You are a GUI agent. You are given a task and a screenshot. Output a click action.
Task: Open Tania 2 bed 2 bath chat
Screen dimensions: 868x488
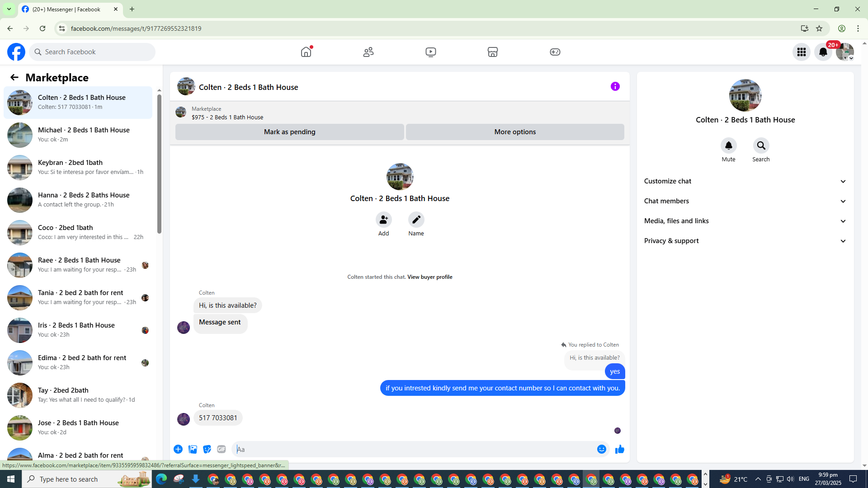(78, 297)
